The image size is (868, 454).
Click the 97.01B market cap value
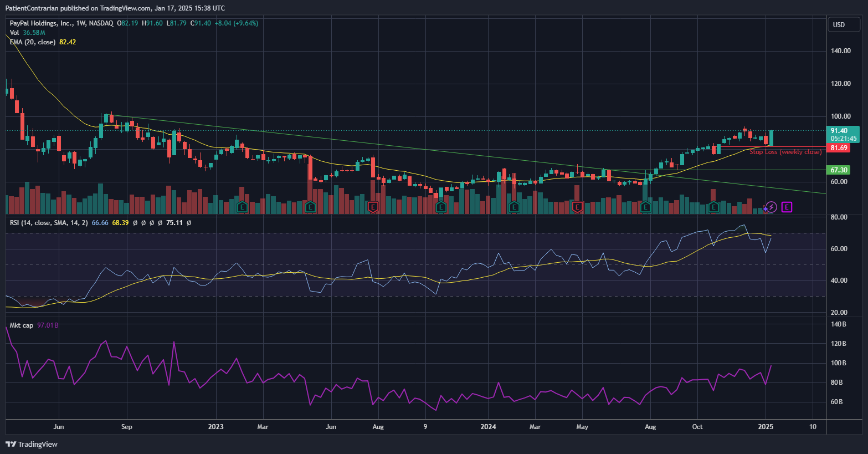point(48,325)
